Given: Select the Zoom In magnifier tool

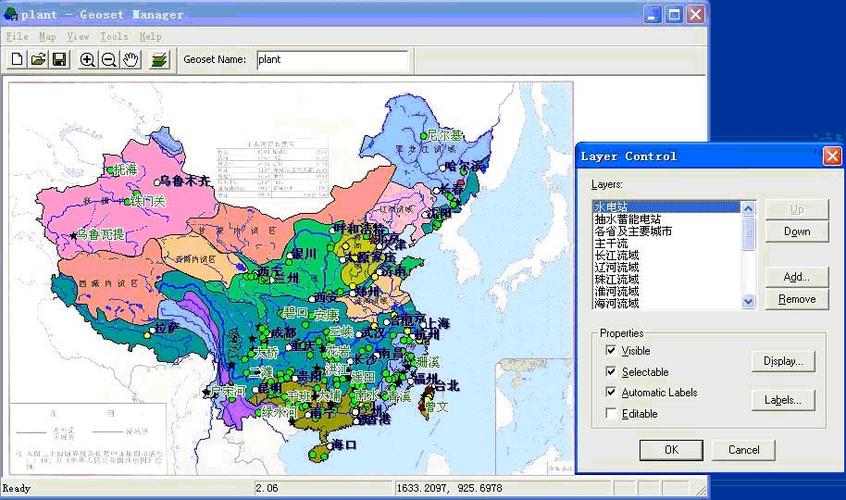Looking at the screenshot, I should (x=88, y=60).
